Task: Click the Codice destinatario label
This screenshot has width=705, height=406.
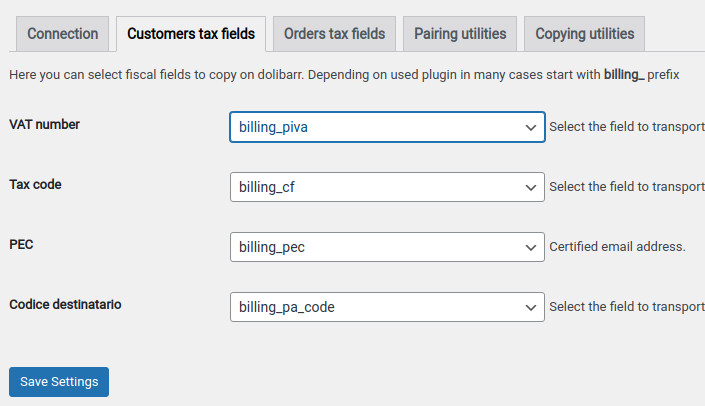Action: [65, 304]
